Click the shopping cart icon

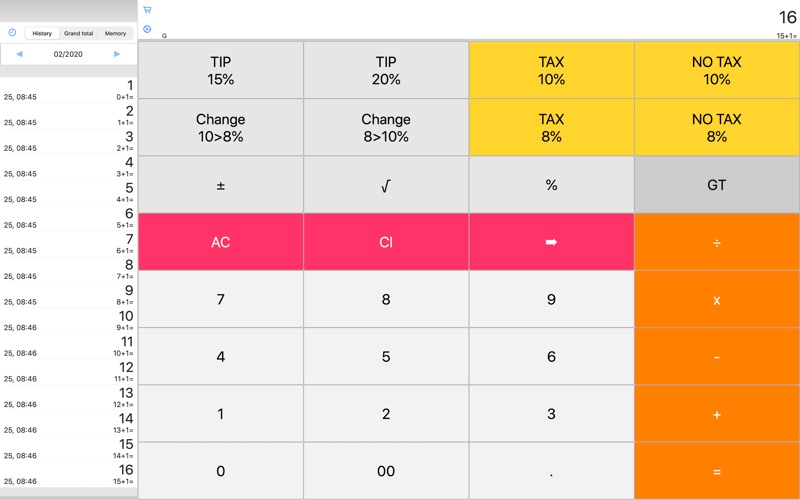[147, 10]
